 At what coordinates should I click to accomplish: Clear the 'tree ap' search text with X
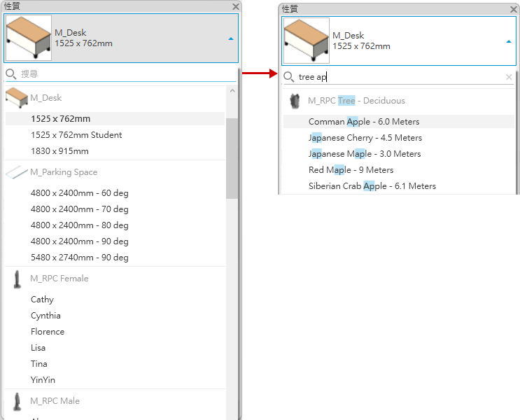point(509,77)
